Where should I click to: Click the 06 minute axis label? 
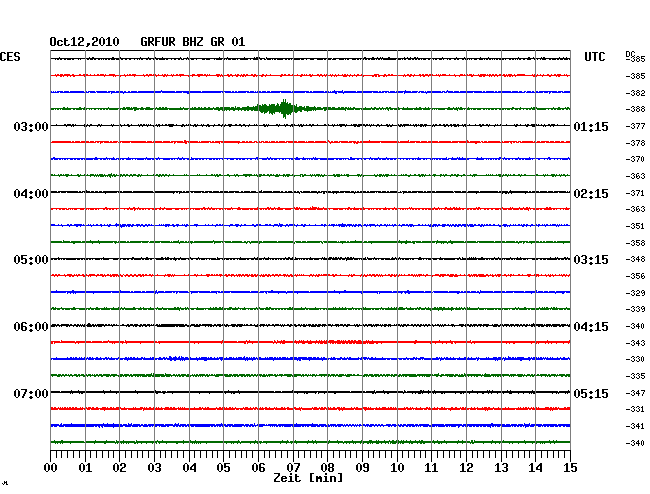(x=258, y=468)
